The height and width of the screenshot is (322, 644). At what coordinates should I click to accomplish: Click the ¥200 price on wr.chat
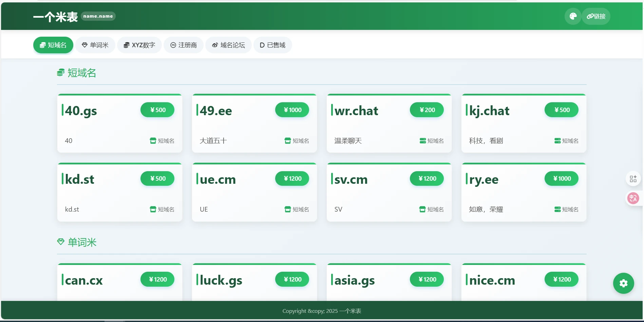click(x=427, y=110)
